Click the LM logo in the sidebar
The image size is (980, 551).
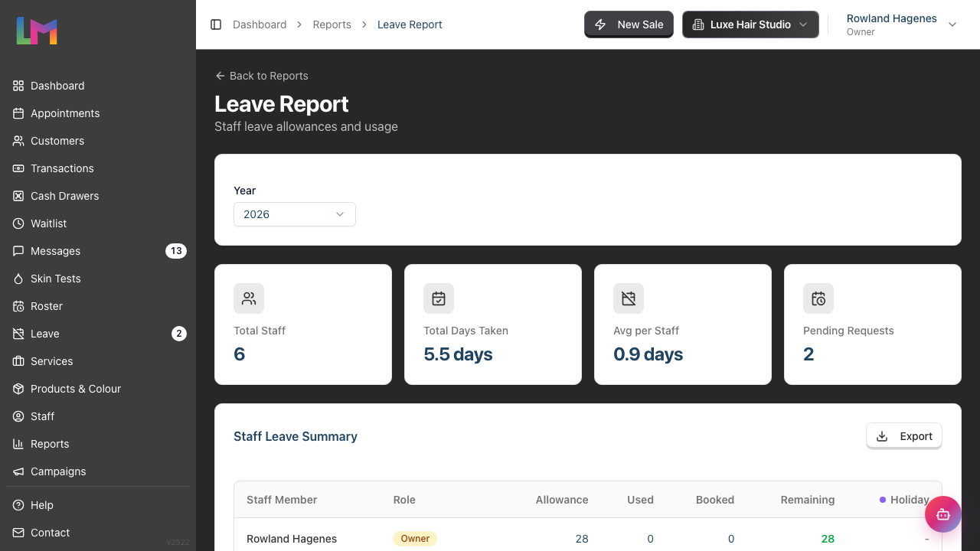coord(37,31)
